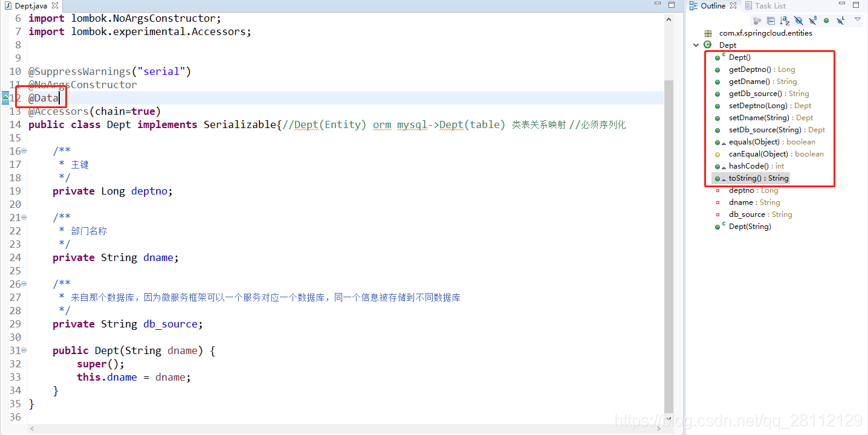Fold the comment block at line 16
868x435 pixels.
24,151
